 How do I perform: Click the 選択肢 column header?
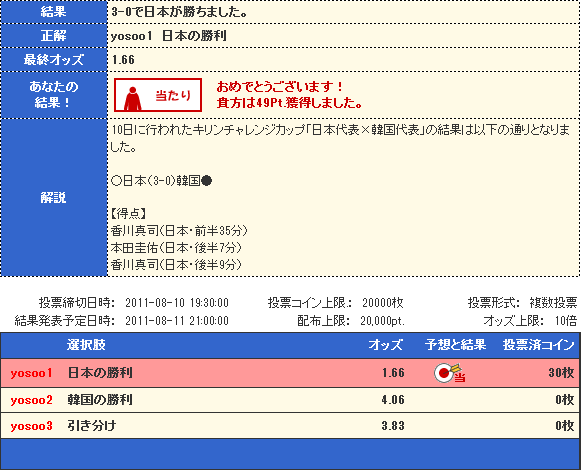tap(86, 345)
